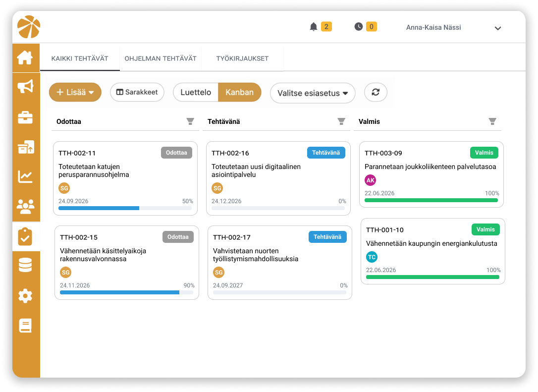
Task: Switch to Luettelo list view
Action: click(x=196, y=92)
